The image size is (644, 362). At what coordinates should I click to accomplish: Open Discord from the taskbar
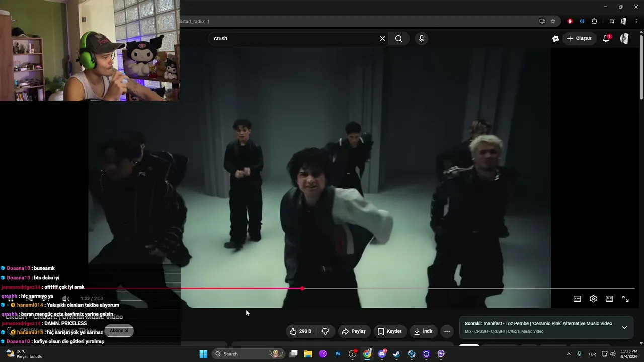382,354
